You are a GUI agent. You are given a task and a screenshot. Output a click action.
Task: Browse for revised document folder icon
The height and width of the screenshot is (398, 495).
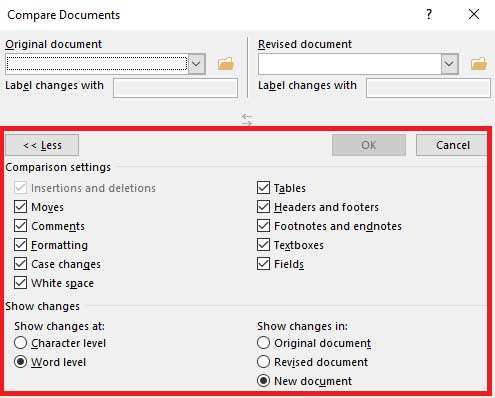(479, 63)
